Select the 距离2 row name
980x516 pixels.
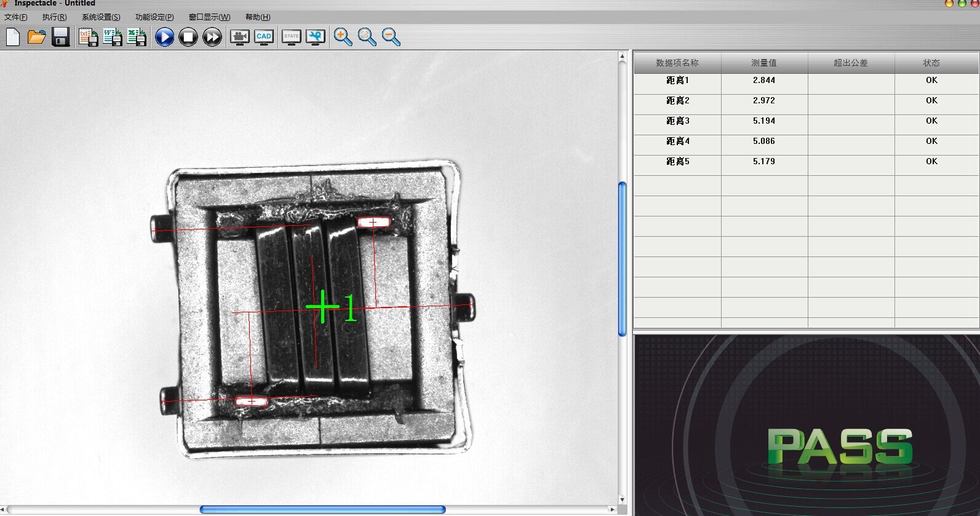pos(677,100)
